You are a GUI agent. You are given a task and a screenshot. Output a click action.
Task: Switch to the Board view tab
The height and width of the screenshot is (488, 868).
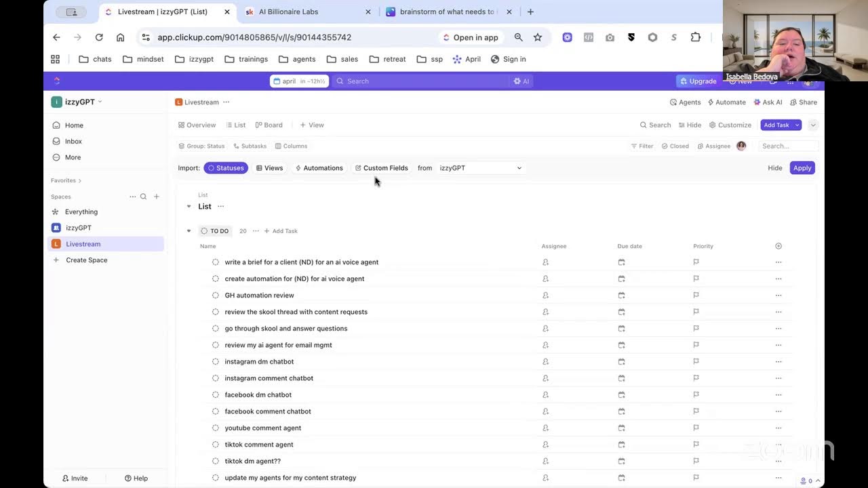tap(269, 125)
